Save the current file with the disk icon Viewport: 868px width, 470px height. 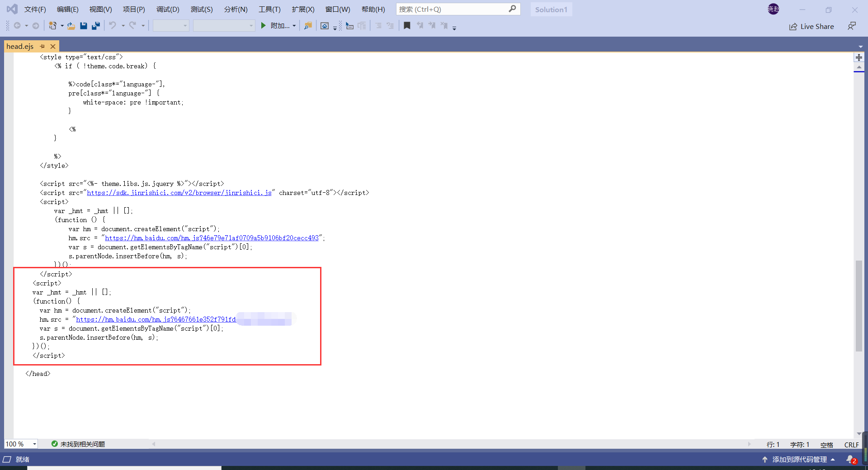tap(84, 26)
